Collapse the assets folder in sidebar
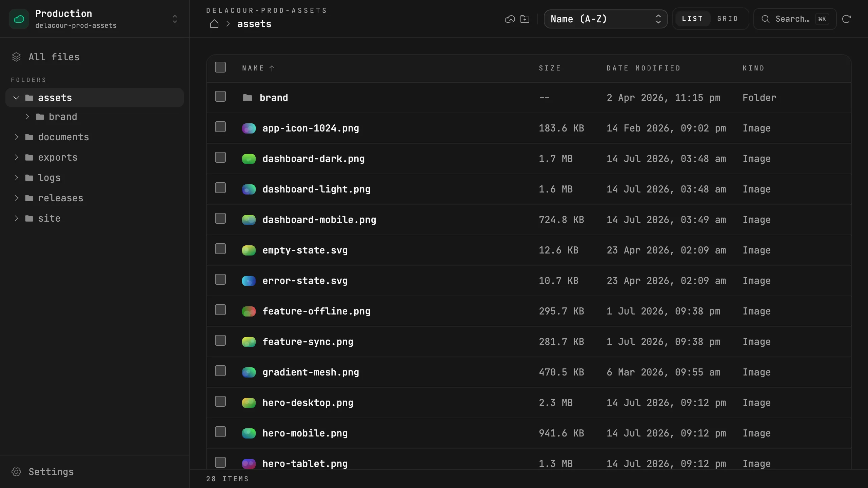This screenshot has width=868, height=488. pyautogui.click(x=16, y=98)
